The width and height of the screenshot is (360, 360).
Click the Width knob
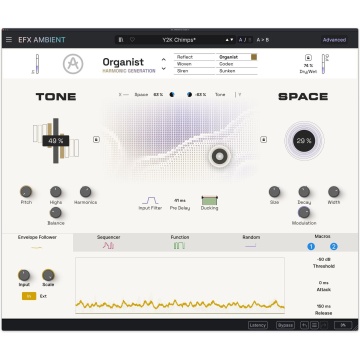[334, 192]
